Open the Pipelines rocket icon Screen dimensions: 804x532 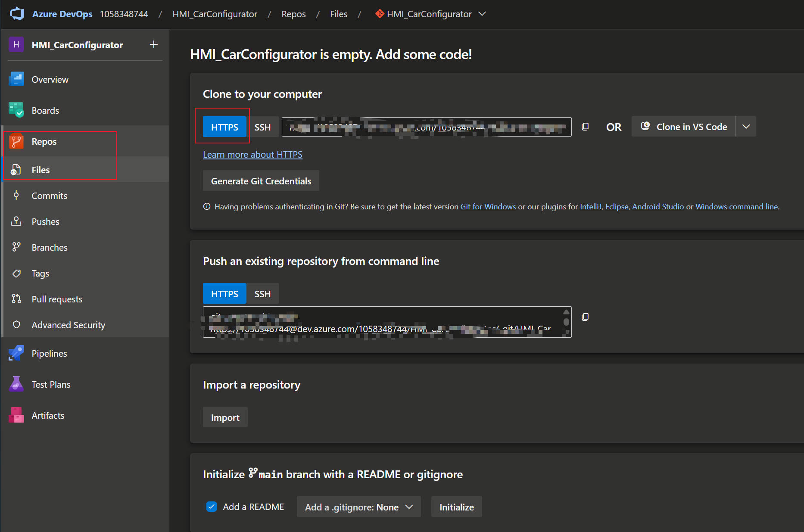click(x=16, y=353)
